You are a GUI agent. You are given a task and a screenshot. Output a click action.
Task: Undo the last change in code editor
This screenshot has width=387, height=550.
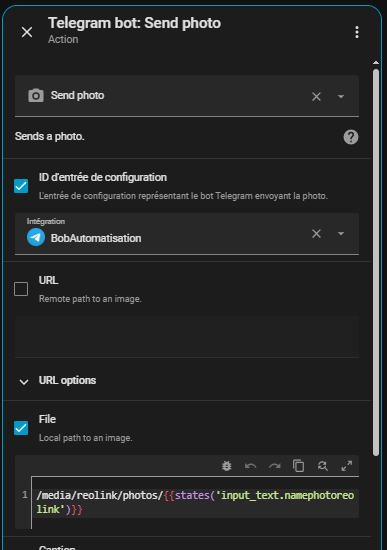pos(251,466)
